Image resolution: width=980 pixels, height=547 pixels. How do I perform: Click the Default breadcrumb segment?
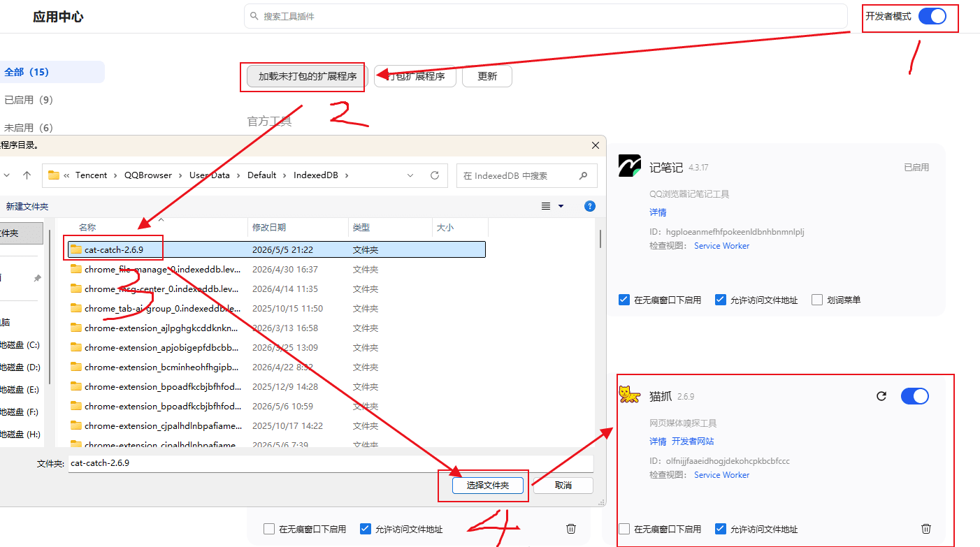[x=261, y=175]
